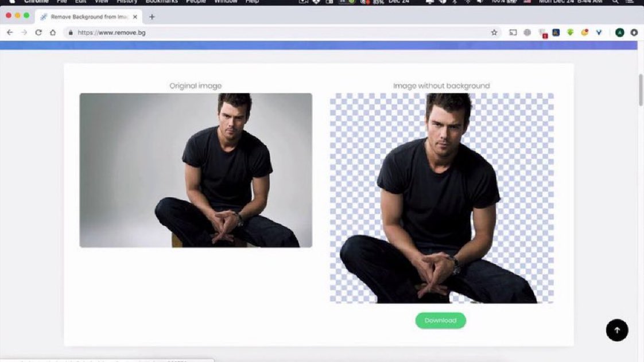
Task: Click the original image preview
Action: 196,170
